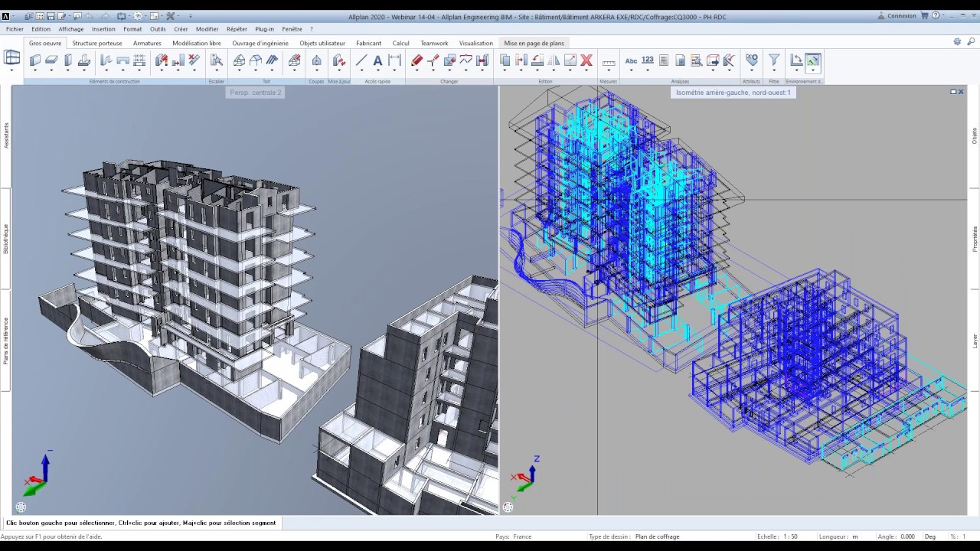
Task: Click the Mirror tool icon
Action: 554,60
